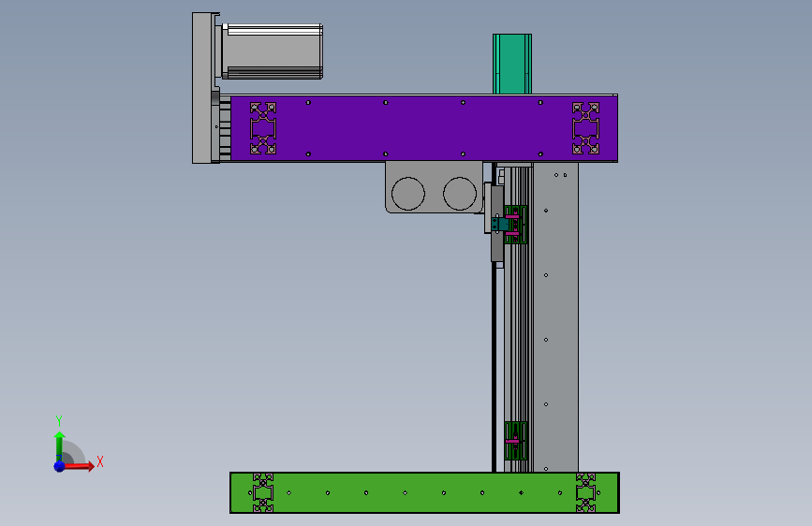Click the left circle in the gray bracket
812x526 pixels.
coord(408,194)
